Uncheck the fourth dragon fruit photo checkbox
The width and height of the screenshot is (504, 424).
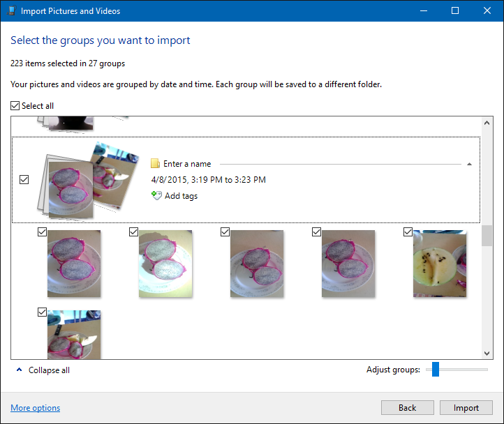317,232
